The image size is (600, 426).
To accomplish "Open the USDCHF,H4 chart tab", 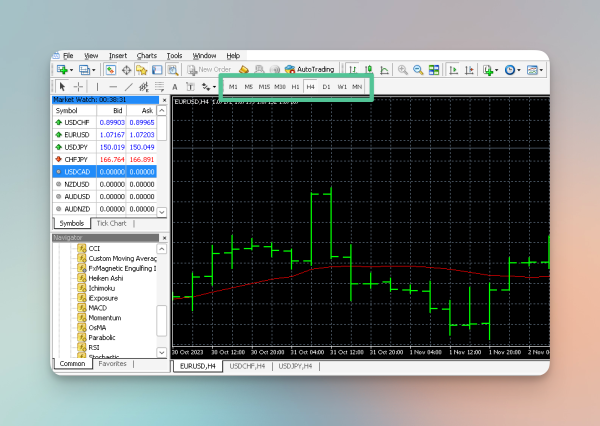I will point(247,366).
